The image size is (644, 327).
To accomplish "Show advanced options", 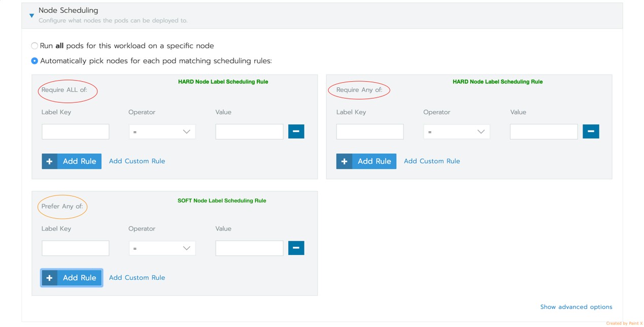I will pos(576,307).
